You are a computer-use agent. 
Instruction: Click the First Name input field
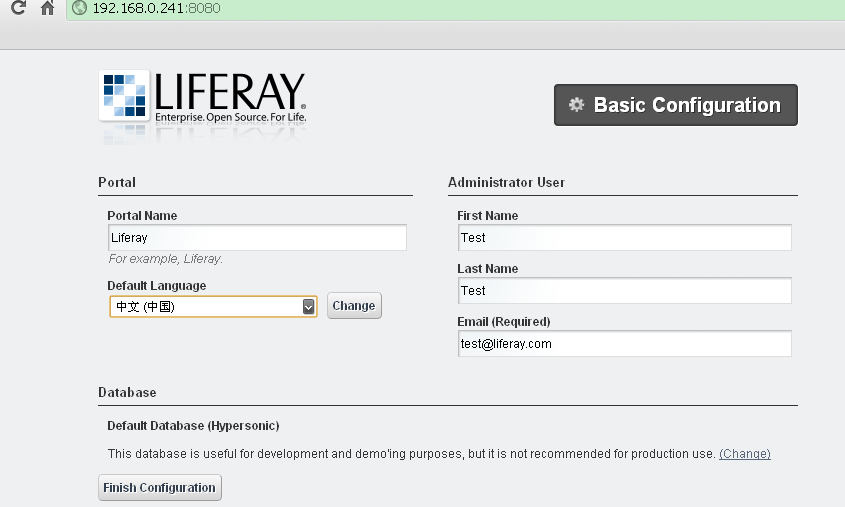[625, 238]
